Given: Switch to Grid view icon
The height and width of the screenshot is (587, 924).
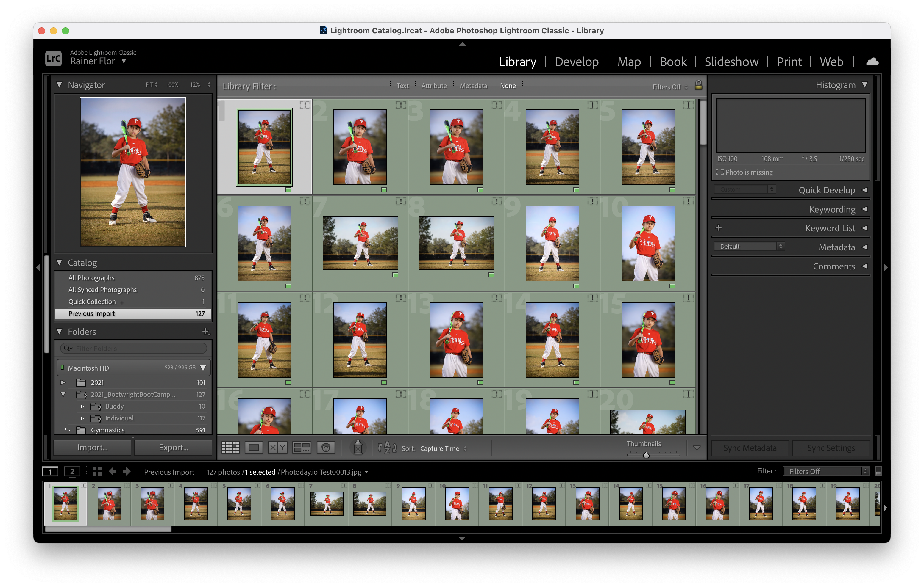Looking at the screenshot, I should point(231,448).
